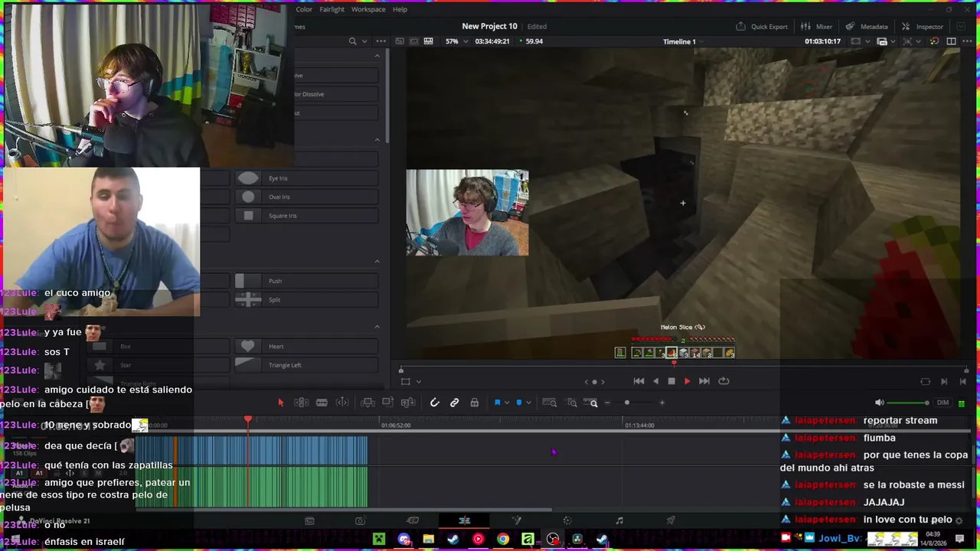The image size is (980, 551).
Task: Click the Full Extent Zoom icon
Action: [549, 403]
